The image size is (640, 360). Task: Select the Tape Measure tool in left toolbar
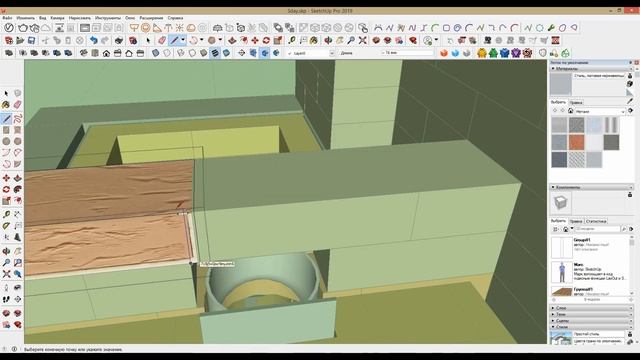(6, 214)
